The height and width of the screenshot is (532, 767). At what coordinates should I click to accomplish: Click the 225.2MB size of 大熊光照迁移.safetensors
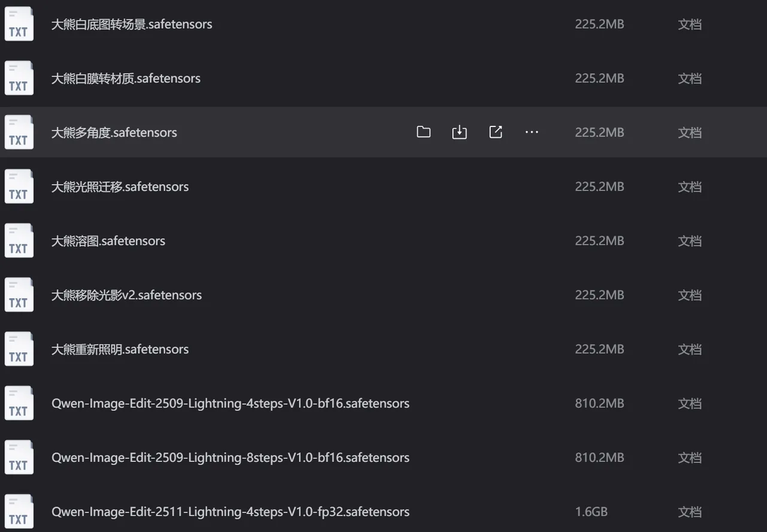pyautogui.click(x=599, y=187)
